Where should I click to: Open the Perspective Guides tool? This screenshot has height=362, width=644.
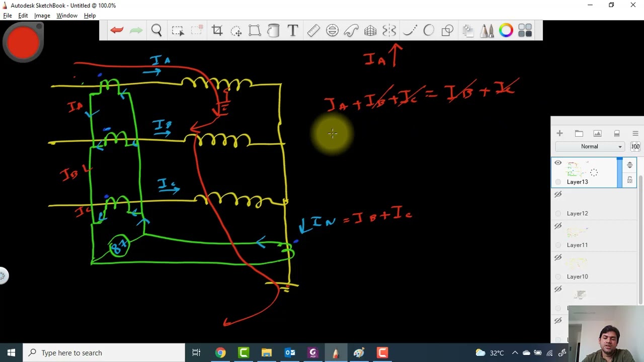370,31
